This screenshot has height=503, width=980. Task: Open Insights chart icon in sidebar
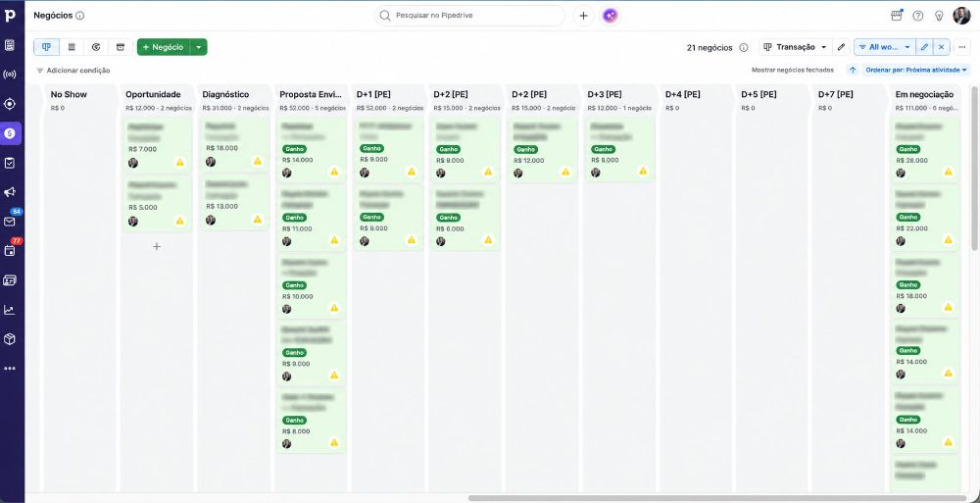coord(10,310)
